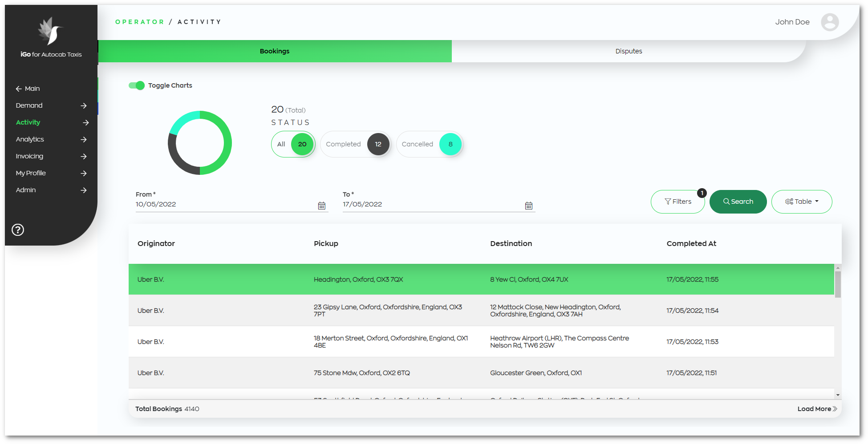Open the help question mark icon

[x=18, y=230]
